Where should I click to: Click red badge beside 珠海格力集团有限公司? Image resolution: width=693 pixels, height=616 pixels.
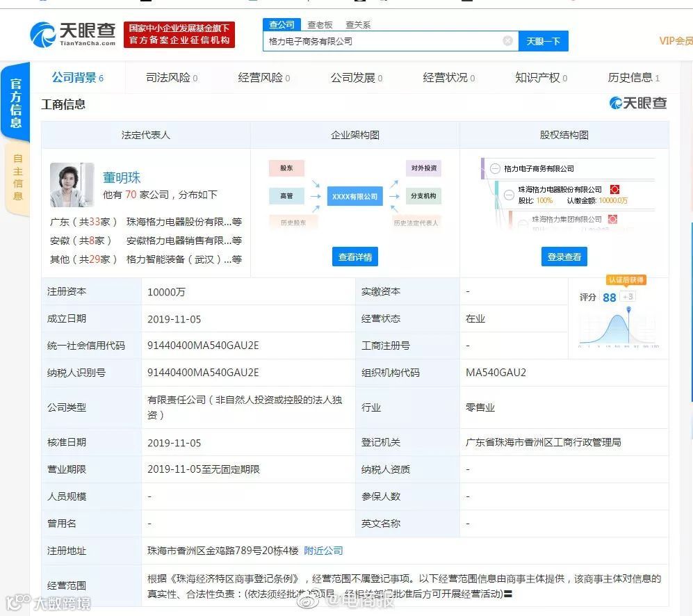tap(612, 219)
